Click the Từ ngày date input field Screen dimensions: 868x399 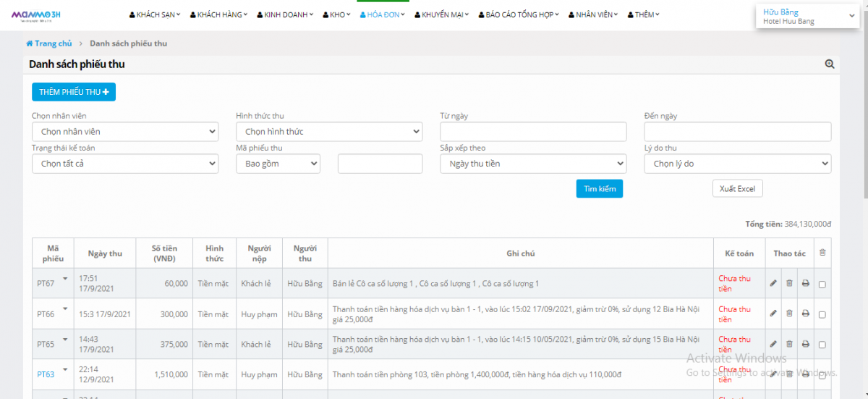(533, 132)
